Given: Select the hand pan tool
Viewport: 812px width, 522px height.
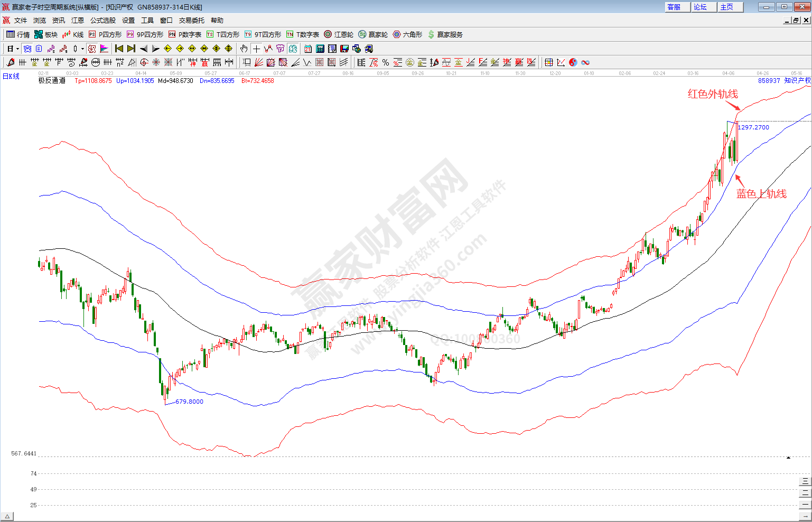Looking at the screenshot, I should coord(244,49).
